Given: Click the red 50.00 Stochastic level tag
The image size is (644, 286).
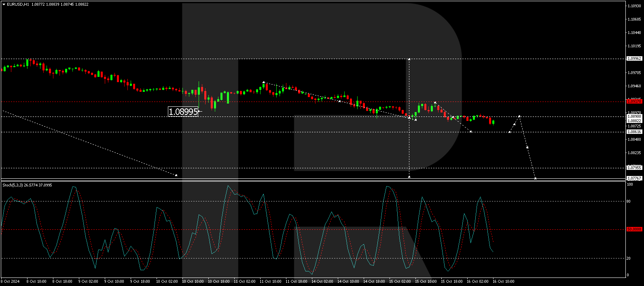Looking at the screenshot, I should click(634, 229).
